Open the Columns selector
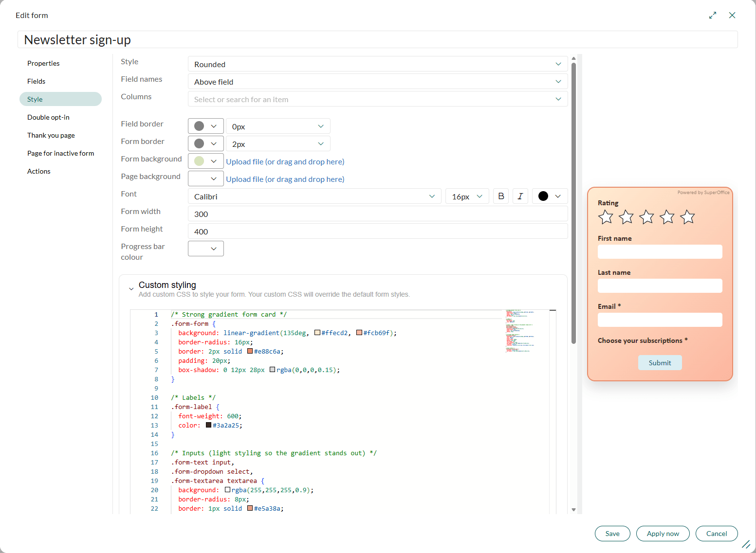756x553 pixels. coord(377,99)
